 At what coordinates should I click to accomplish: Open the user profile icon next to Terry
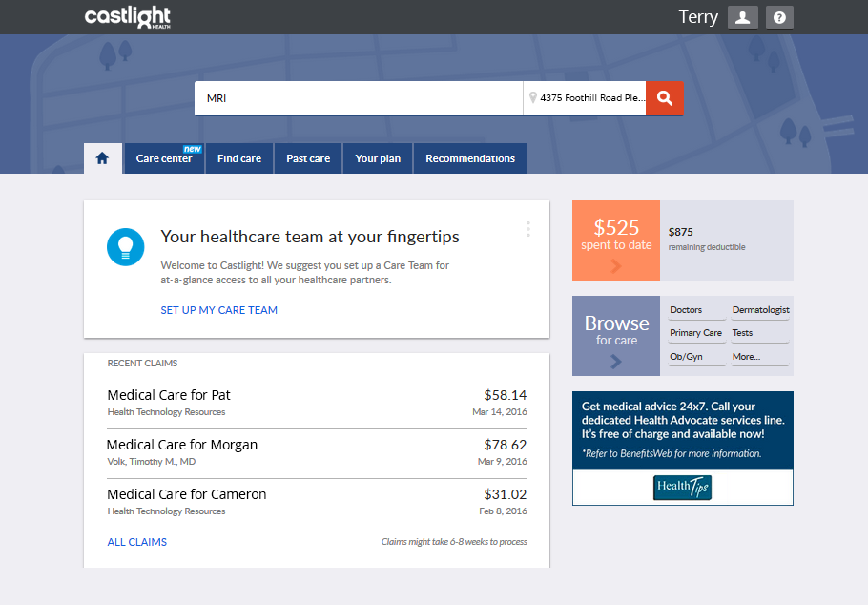(x=742, y=17)
